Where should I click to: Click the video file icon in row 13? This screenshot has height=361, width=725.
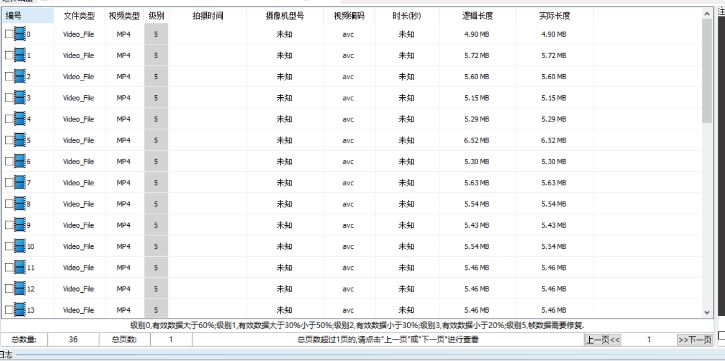click(x=20, y=309)
